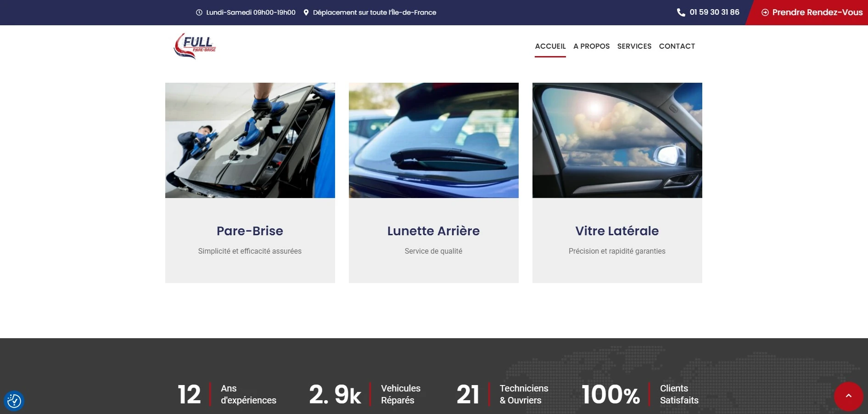This screenshot has height=414, width=868.
Task: Click the Lundi-Samedi 09h00-19h00 hours text
Action: pos(251,12)
